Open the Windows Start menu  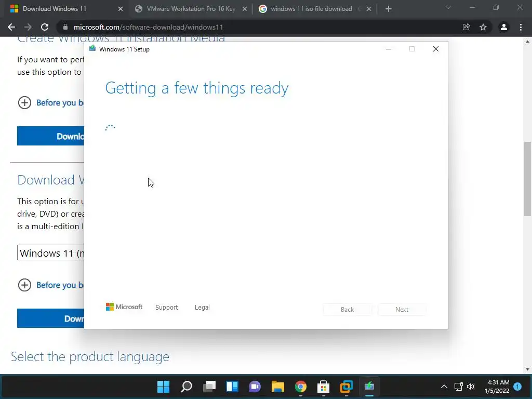click(163, 387)
